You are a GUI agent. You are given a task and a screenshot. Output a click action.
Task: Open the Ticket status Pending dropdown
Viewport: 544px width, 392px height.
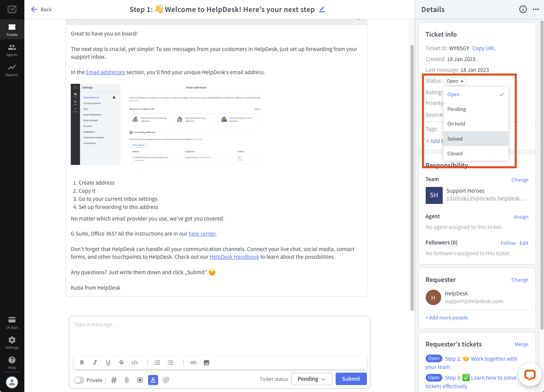(312, 379)
